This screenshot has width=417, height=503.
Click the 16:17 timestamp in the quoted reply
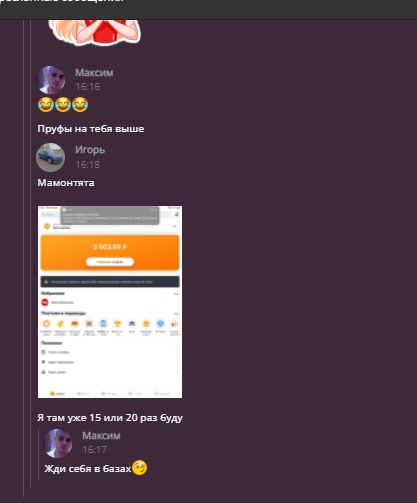95,450
